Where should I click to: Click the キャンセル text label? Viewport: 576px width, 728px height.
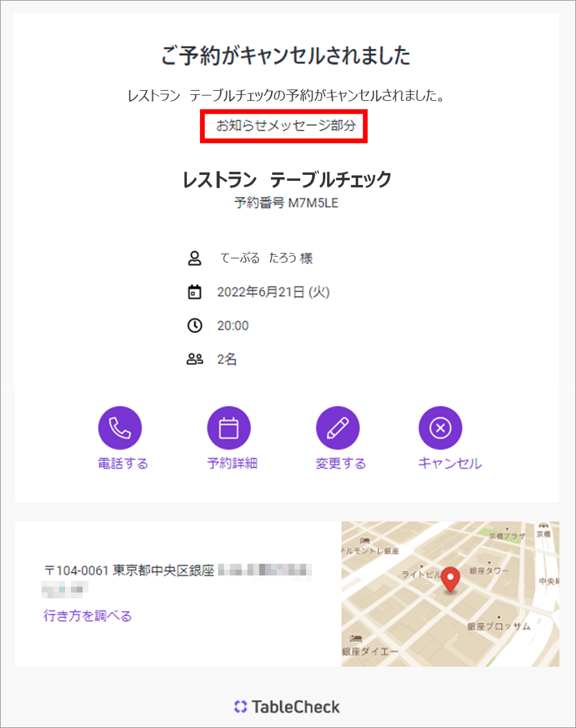[x=450, y=463]
